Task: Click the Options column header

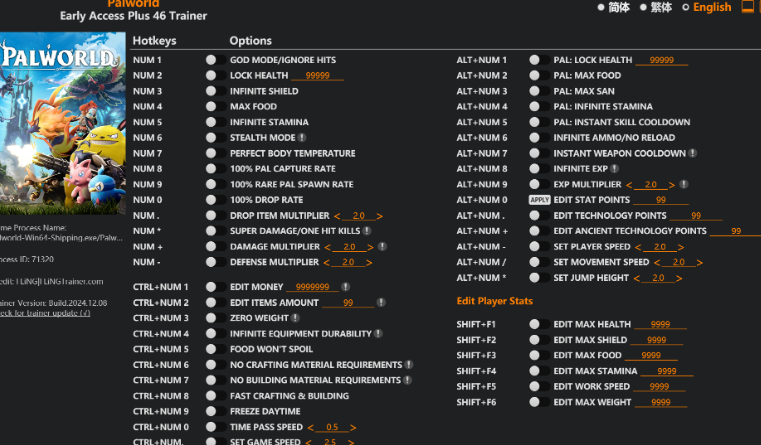Action: (x=250, y=41)
